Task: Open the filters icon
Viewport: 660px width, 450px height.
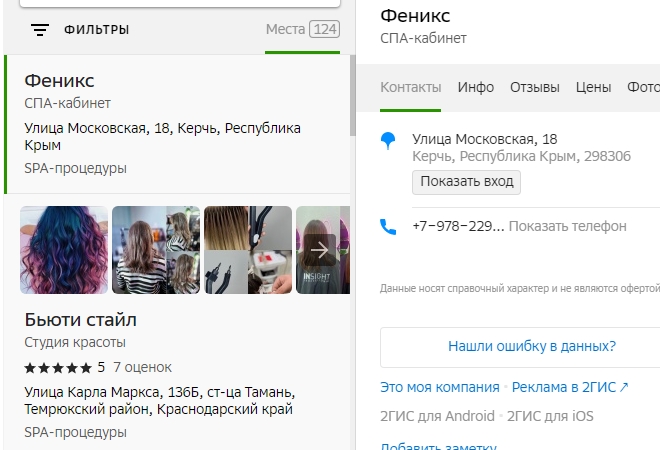Action: pos(40,30)
